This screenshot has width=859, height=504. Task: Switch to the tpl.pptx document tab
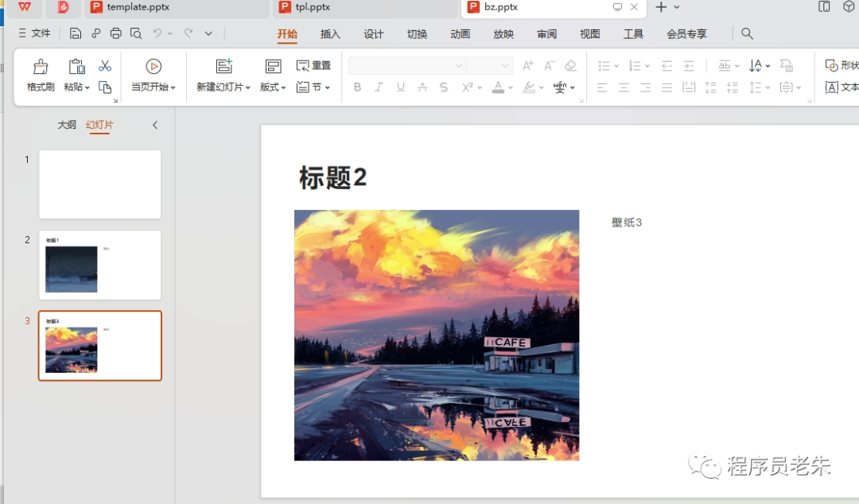tap(364, 8)
